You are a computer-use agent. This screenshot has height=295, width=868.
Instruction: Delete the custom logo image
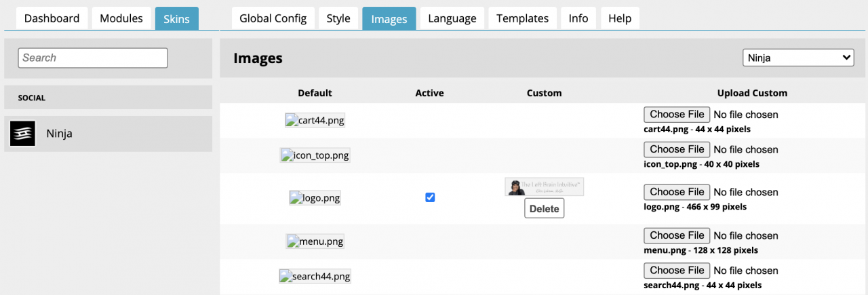coord(544,209)
